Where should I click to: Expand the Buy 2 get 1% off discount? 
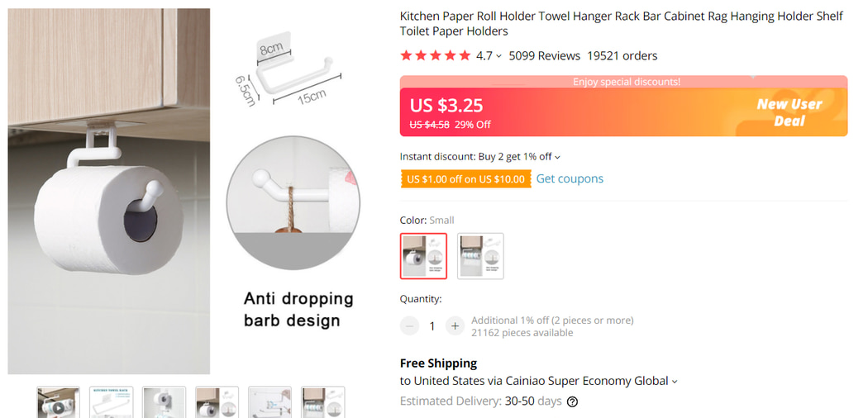[x=557, y=157]
